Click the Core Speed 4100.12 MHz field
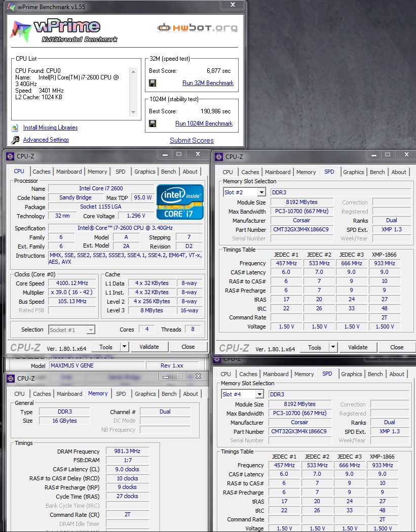 tap(72, 283)
